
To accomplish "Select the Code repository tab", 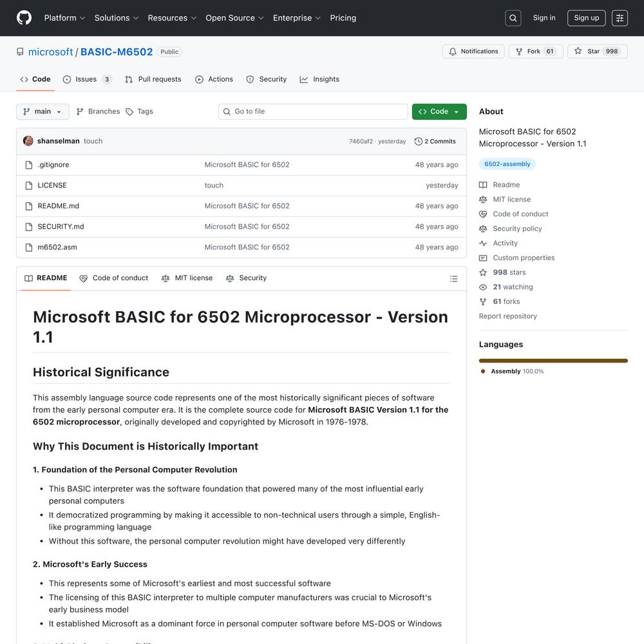I will (x=35, y=79).
